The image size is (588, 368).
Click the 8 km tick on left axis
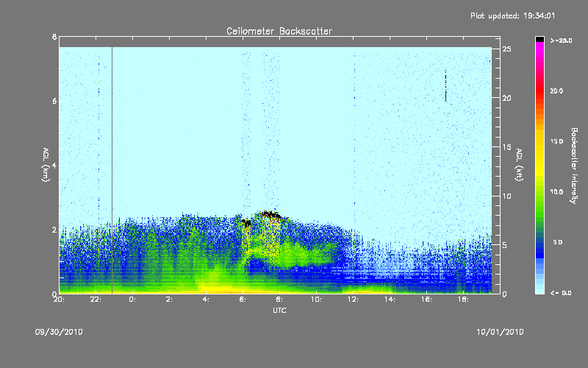pos(54,37)
